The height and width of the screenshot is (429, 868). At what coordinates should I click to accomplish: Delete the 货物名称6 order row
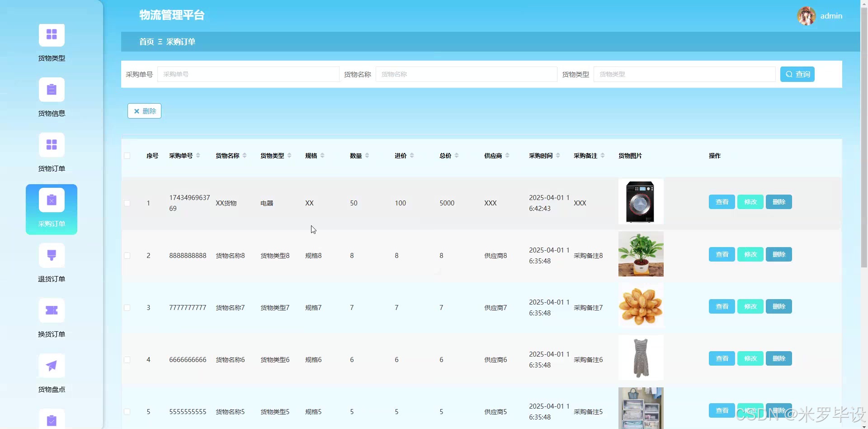(779, 358)
